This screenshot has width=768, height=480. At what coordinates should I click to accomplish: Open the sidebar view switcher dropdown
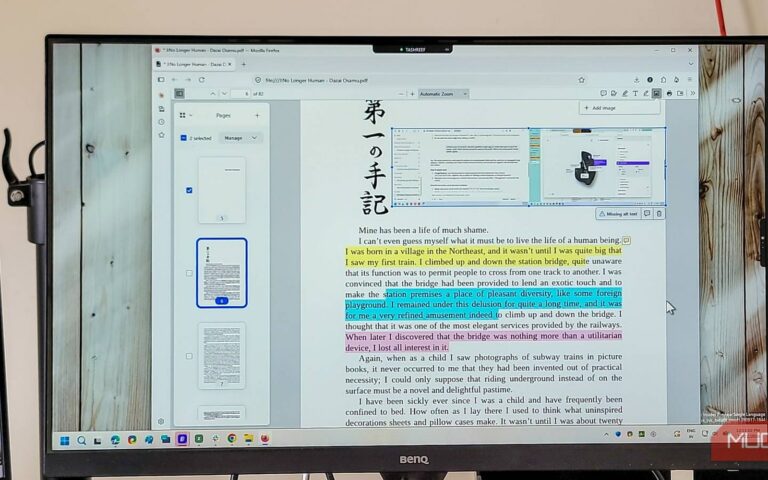point(185,115)
